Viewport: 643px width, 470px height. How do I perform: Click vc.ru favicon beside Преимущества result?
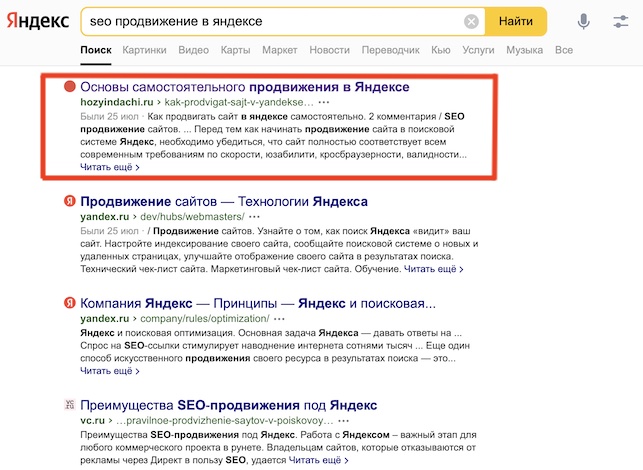tap(70, 405)
